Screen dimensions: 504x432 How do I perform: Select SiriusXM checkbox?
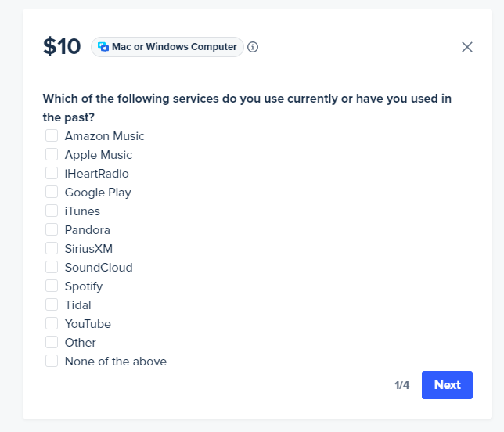[x=52, y=248]
